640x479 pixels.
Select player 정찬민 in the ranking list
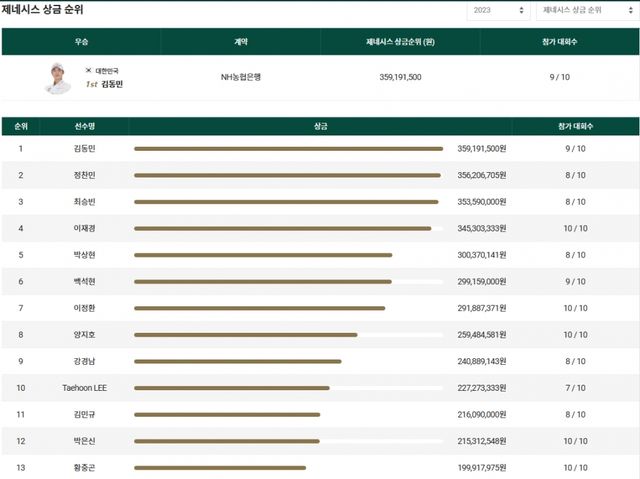(x=86, y=175)
